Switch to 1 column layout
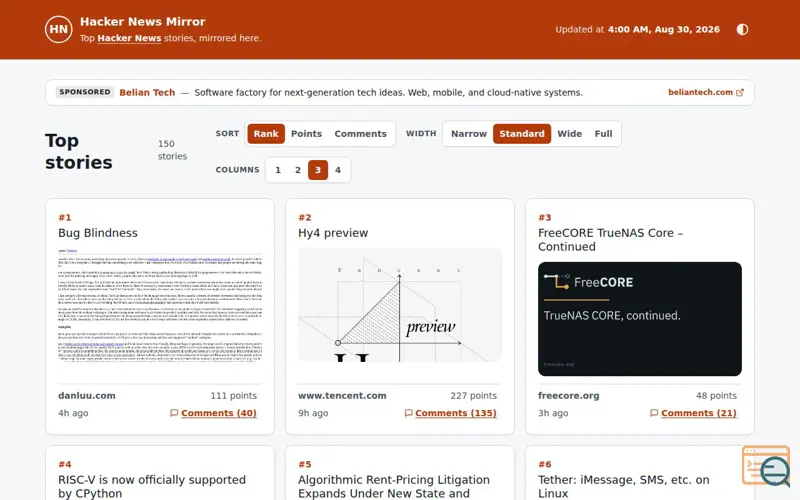800x500 pixels. 278,170
